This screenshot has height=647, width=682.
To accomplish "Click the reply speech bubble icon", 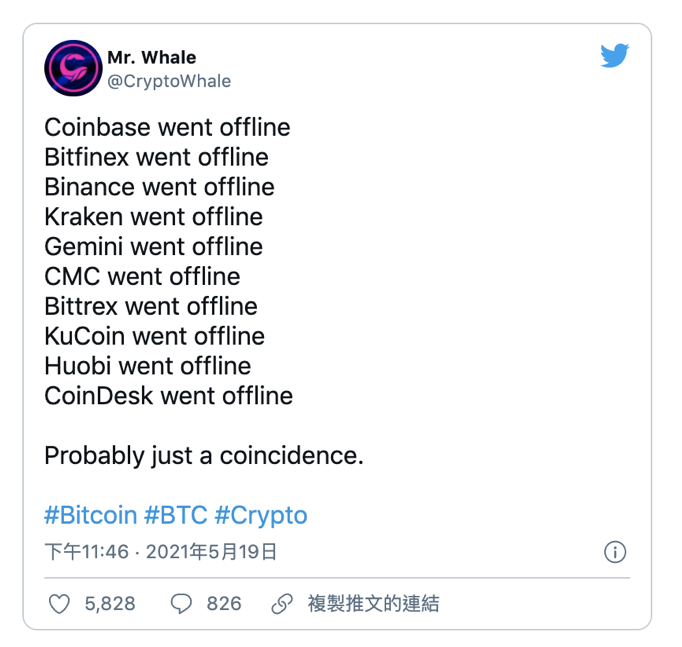I will [x=181, y=604].
